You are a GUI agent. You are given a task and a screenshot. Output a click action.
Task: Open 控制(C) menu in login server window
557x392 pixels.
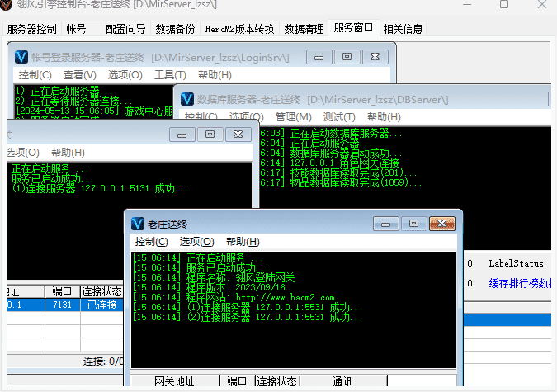point(35,75)
